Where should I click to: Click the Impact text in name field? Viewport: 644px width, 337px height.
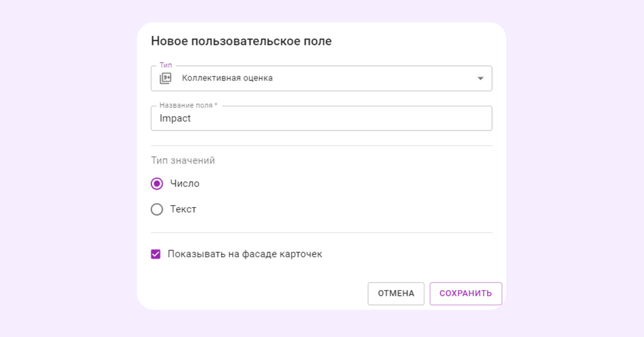pyautogui.click(x=175, y=118)
